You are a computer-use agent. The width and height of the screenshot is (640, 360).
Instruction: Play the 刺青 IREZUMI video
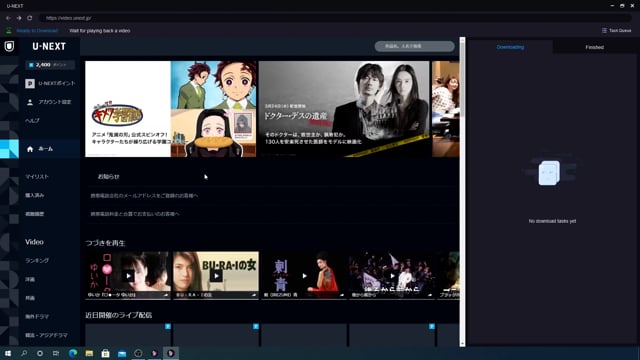(x=304, y=276)
